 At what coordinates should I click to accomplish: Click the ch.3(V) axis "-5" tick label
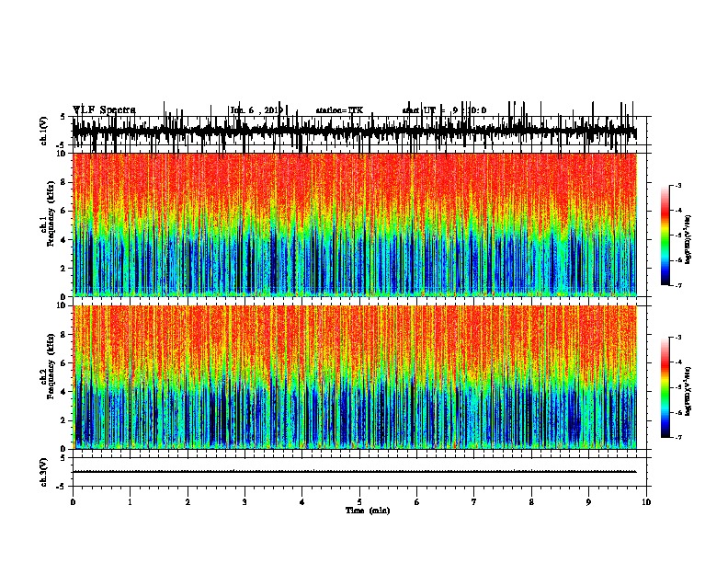click(62, 487)
